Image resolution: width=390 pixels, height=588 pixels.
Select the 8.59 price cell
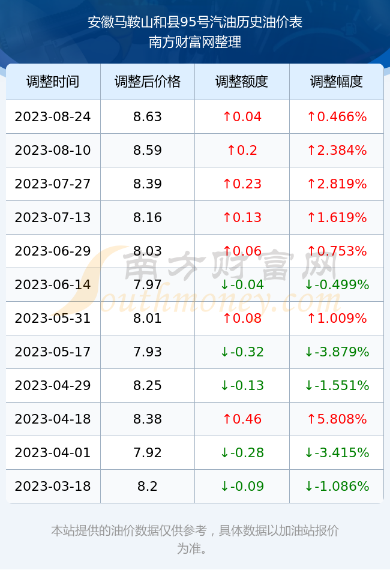[x=148, y=151]
